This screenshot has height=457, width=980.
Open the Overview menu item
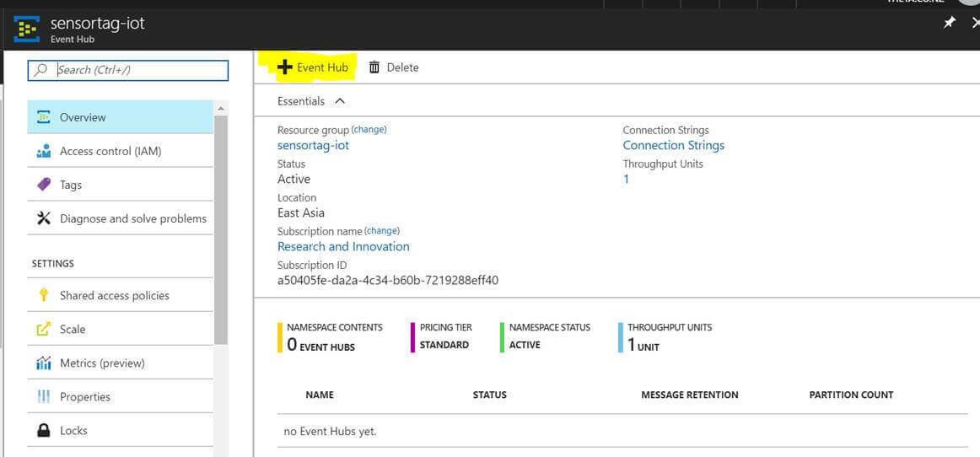(120, 117)
